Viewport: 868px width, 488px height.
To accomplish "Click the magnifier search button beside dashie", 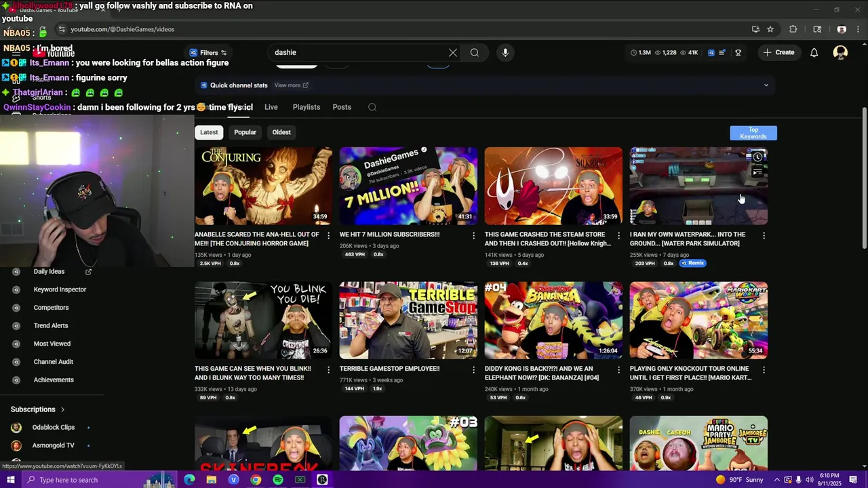I will click(475, 52).
